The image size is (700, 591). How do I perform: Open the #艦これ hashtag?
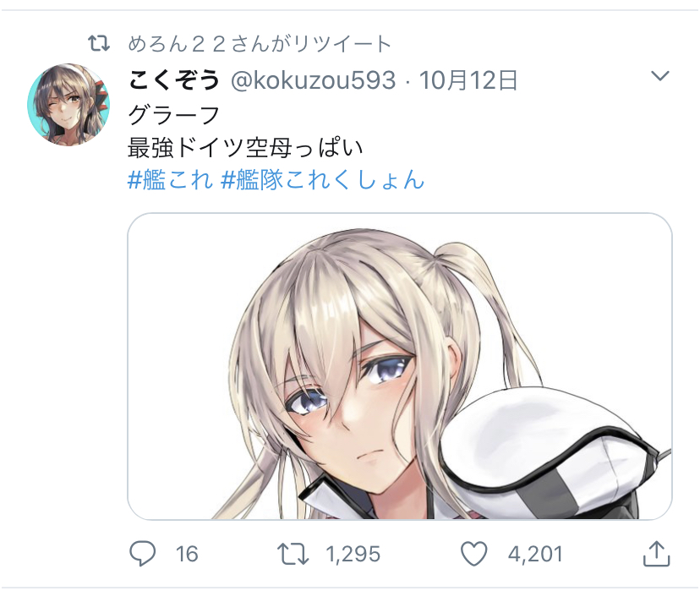pyautogui.click(x=170, y=180)
